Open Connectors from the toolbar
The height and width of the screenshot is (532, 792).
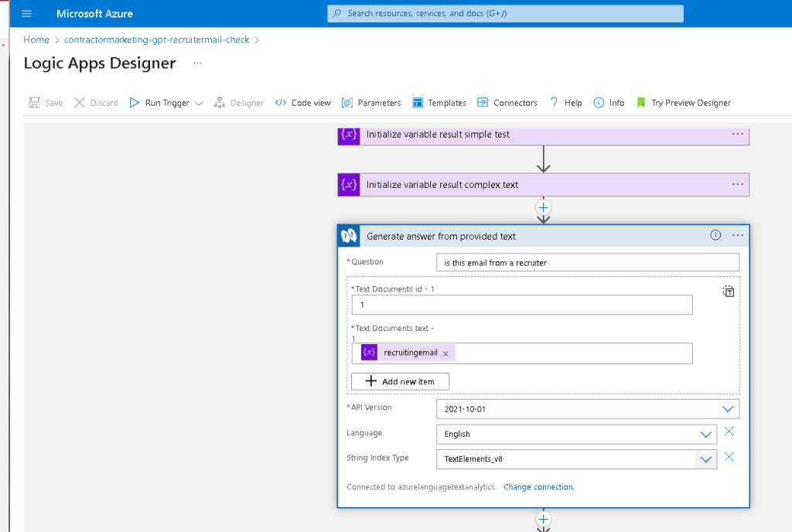507,103
